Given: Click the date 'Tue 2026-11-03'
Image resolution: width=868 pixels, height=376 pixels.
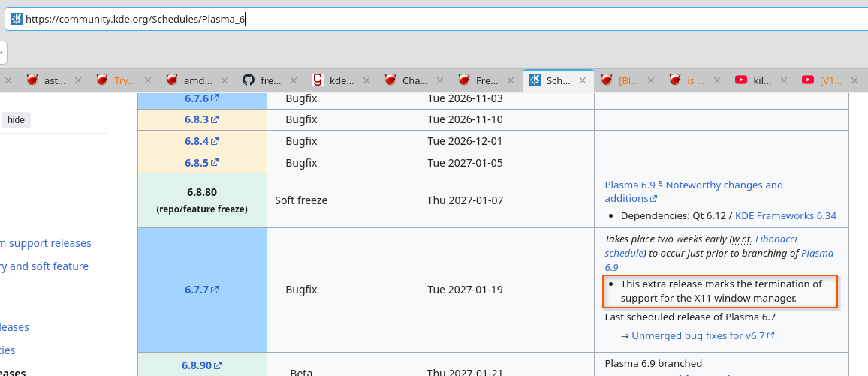Looking at the screenshot, I should (465, 98).
